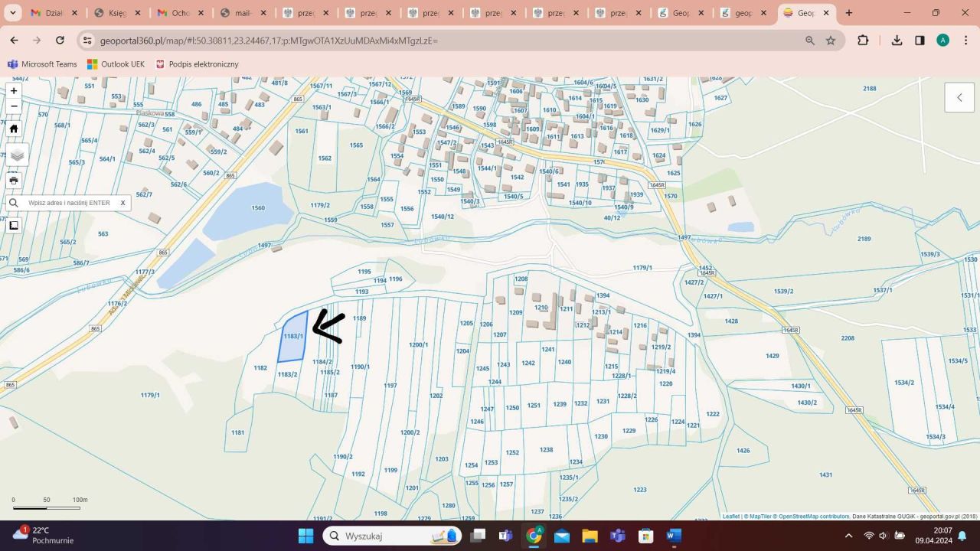Expand the collapsed right side panel chevron
This screenshot has width=980, height=551.
(x=959, y=97)
